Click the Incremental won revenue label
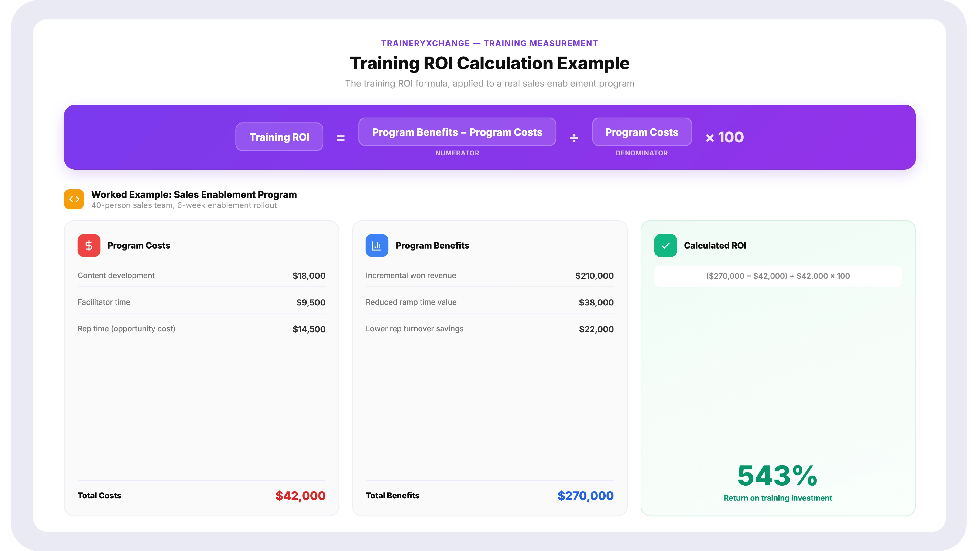Viewport: 980px width, 551px height. click(411, 275)
